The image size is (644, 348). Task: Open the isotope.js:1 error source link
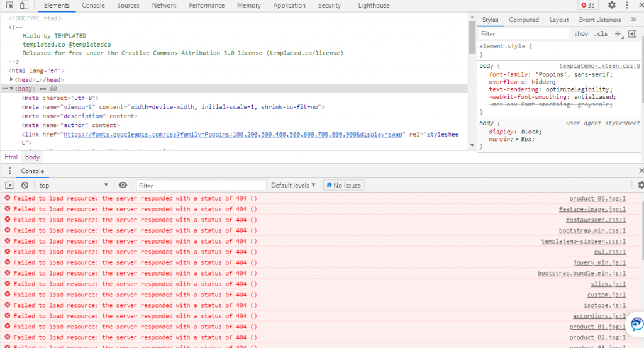604,305
